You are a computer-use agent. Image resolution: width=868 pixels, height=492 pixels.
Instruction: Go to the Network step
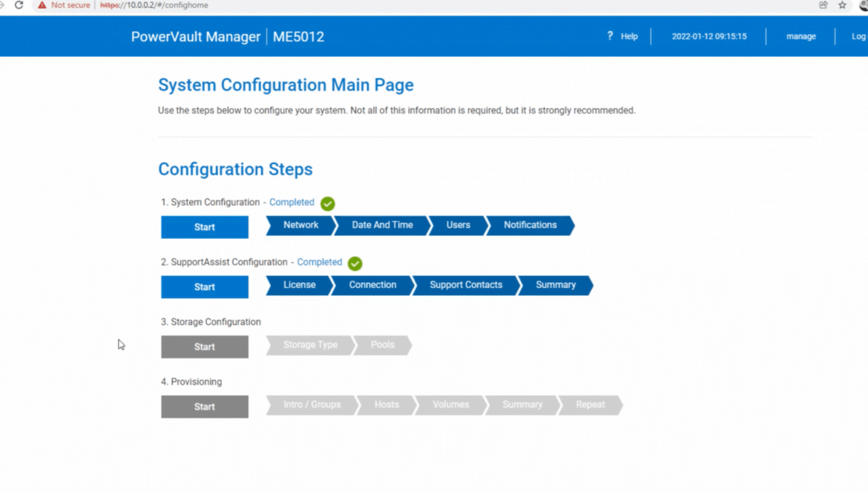point(300,226)
